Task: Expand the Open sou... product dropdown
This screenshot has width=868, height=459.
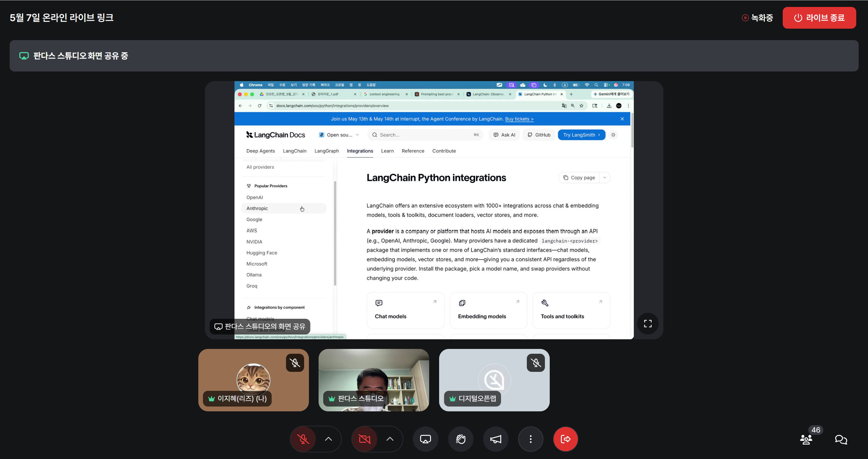Action: pyautogui.click(x=339, y=135)
